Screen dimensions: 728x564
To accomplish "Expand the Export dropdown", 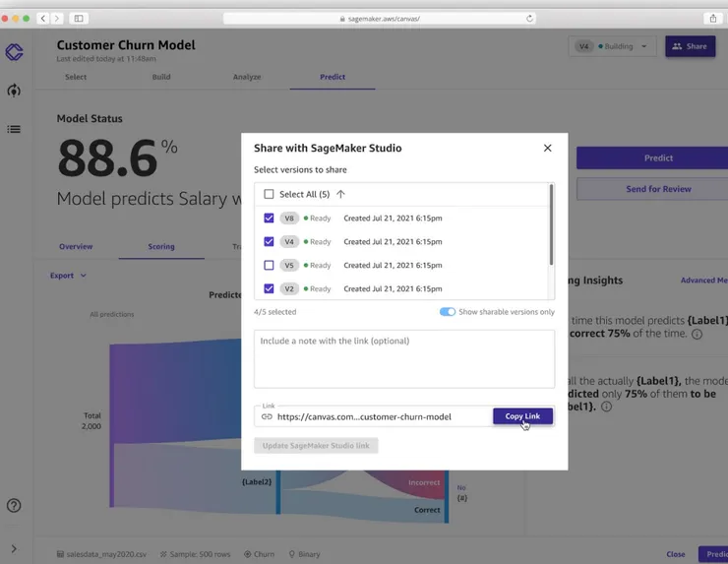I will [68, 276].
